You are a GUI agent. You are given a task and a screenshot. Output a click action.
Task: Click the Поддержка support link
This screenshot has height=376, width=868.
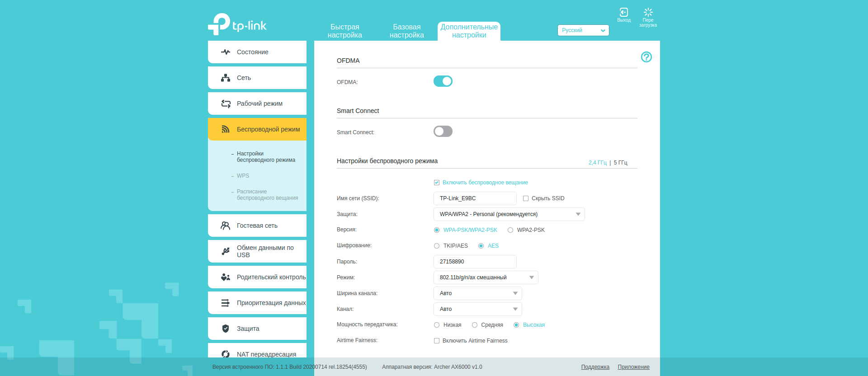(x=595, y=367)
